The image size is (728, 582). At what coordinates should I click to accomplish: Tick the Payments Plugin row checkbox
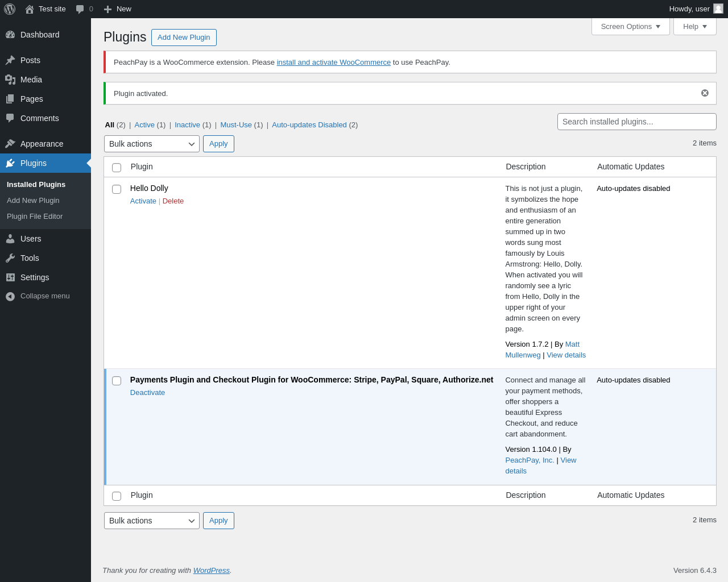(x=117, y=381)
